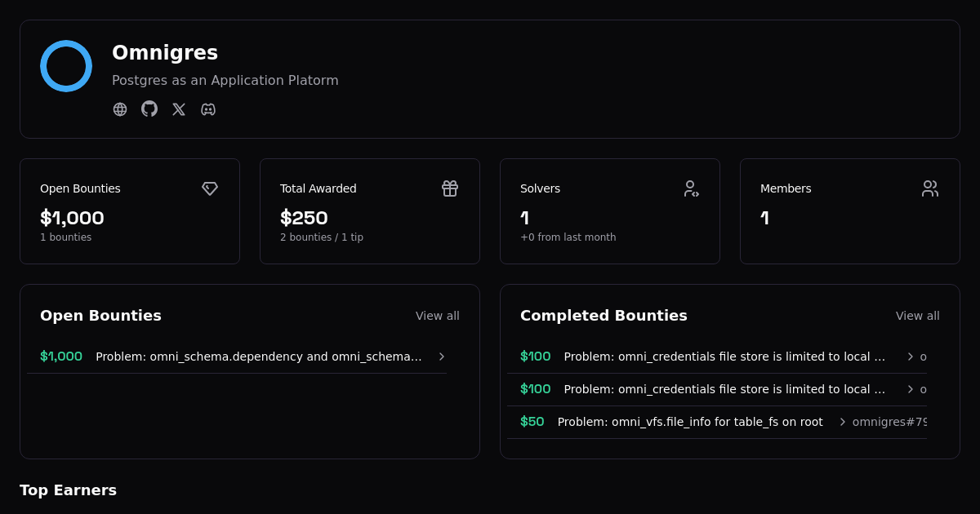Expand the $50 omni_vfs bounty chevron
Screen dimensions: 980x514
pos(843,422)
